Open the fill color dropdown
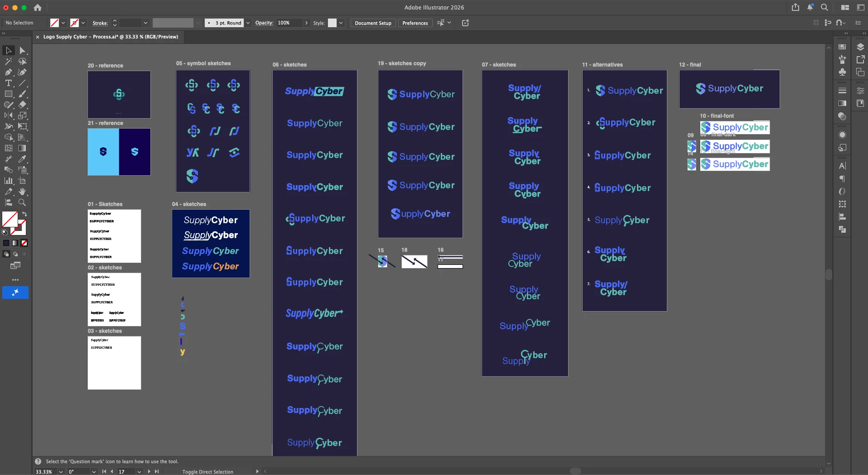 (x=63, y=23)
